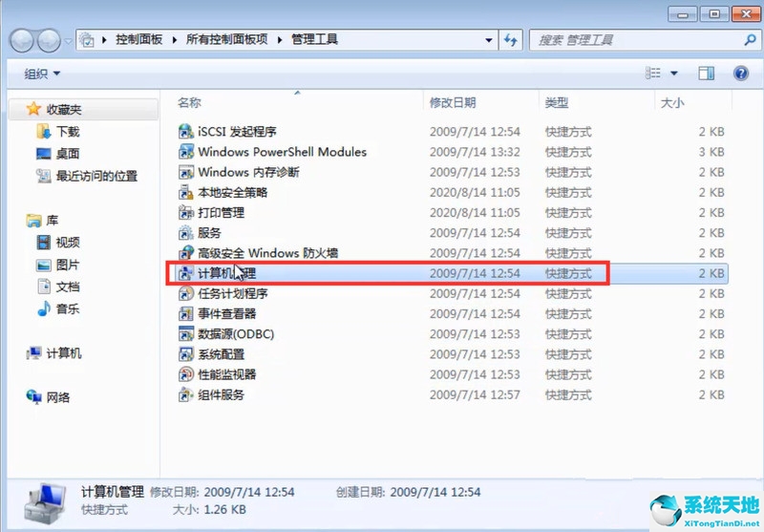Open the 文档 library
The height and width of the screenshot is (532, 764).
(x=58, y=287)
